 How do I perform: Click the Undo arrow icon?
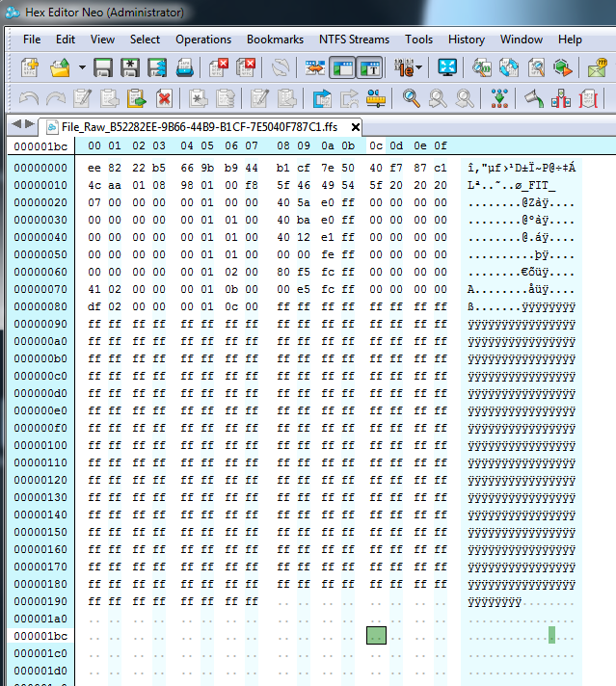[29, 98]
